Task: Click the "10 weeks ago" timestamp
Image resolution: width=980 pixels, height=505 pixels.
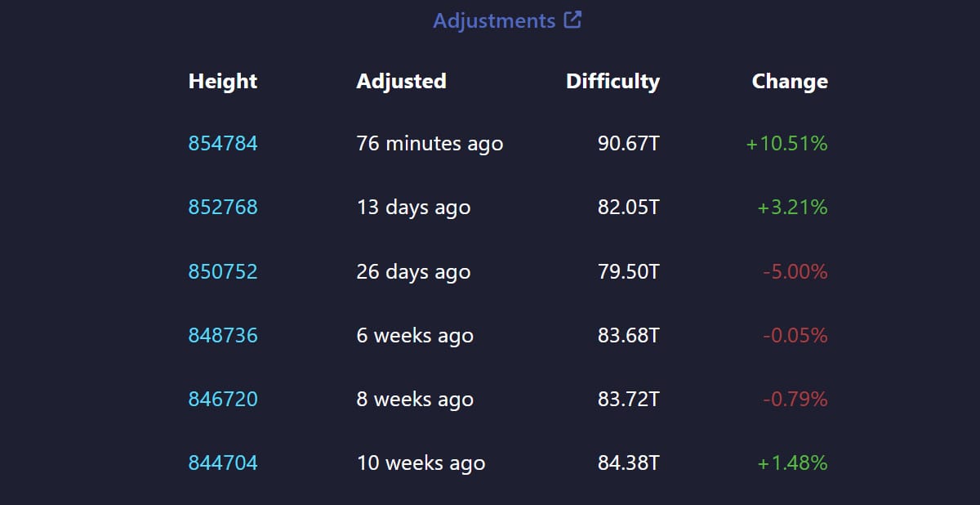Action: point(421,463)
